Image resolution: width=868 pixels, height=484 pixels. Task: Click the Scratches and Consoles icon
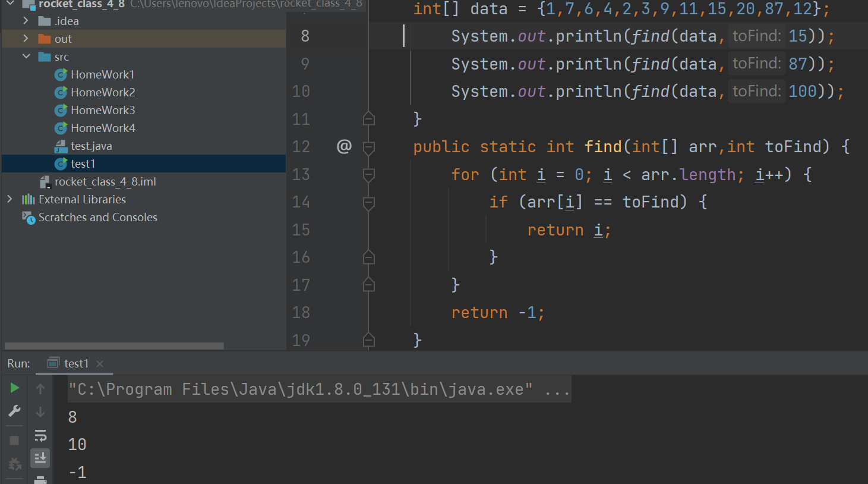(x=29, y=218)
